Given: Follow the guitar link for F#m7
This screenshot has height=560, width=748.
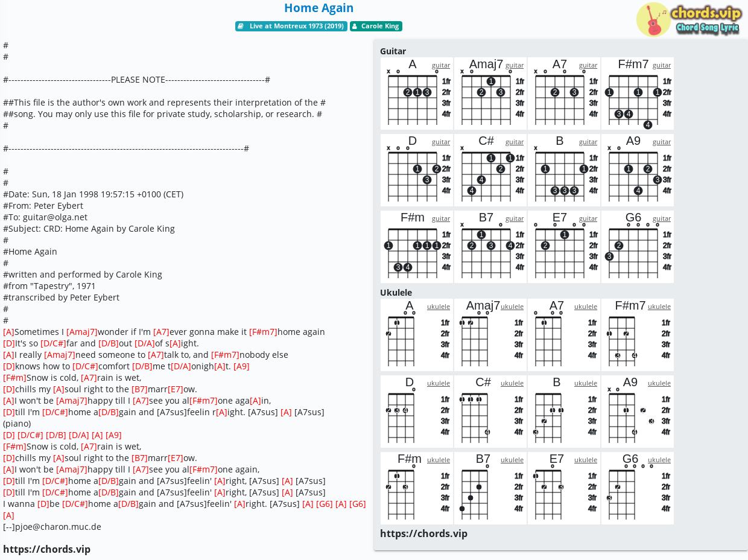Looking at the screenshot, I should [662, 65].
